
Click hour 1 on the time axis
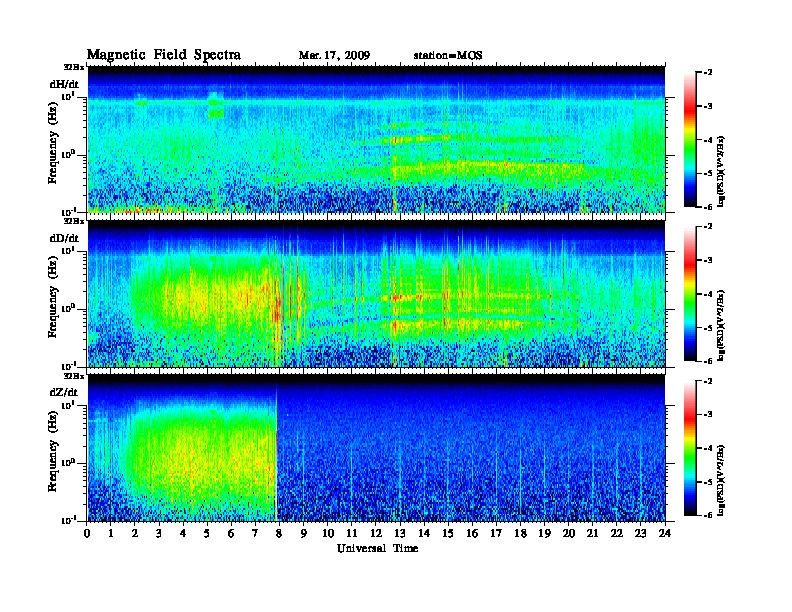point(111,534)
